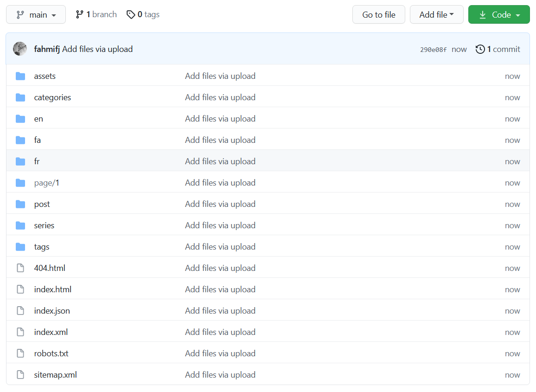Viewport: 536px width, 392px height.
Task: Open the main branch switcher dropdown
Action: click(x=36, y=15)
